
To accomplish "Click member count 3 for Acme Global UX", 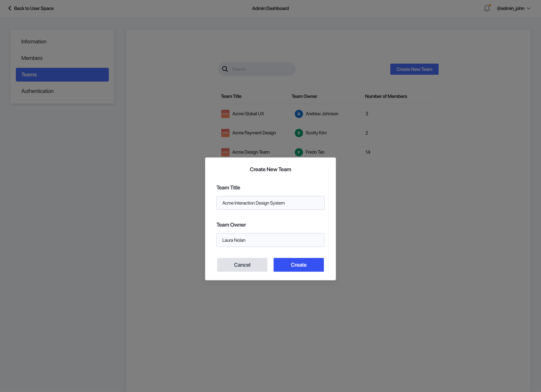I will pyautogui.click(x=367, y=114).
